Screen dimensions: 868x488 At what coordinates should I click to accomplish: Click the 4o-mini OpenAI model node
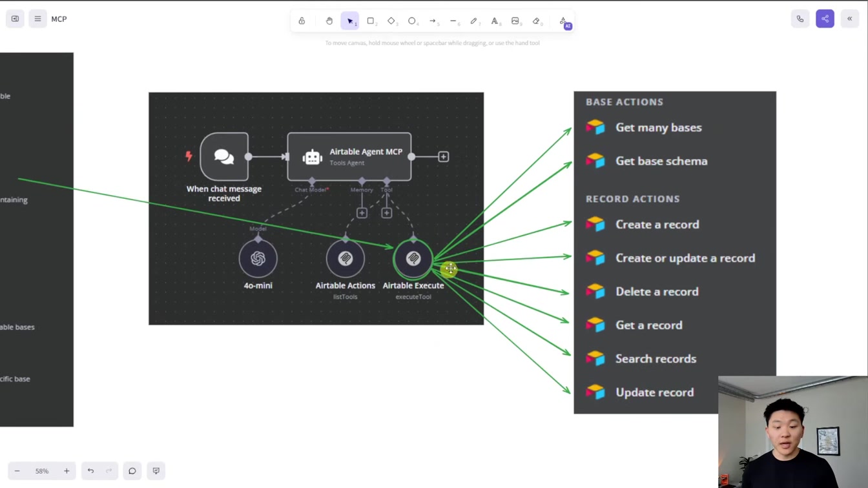258,259
